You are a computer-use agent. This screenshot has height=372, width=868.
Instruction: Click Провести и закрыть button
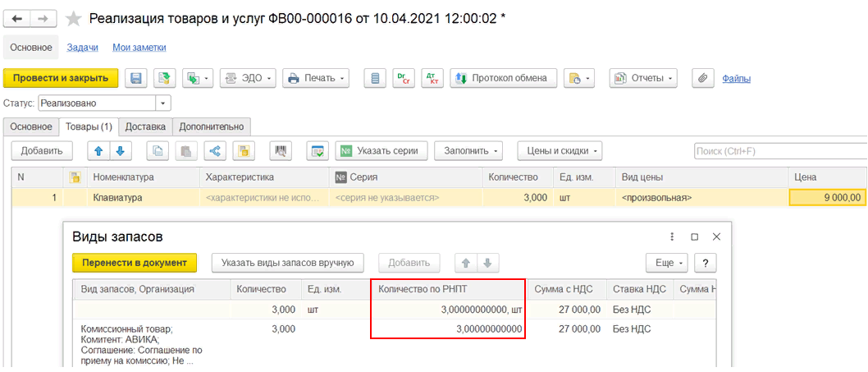[x=61, y=78]
